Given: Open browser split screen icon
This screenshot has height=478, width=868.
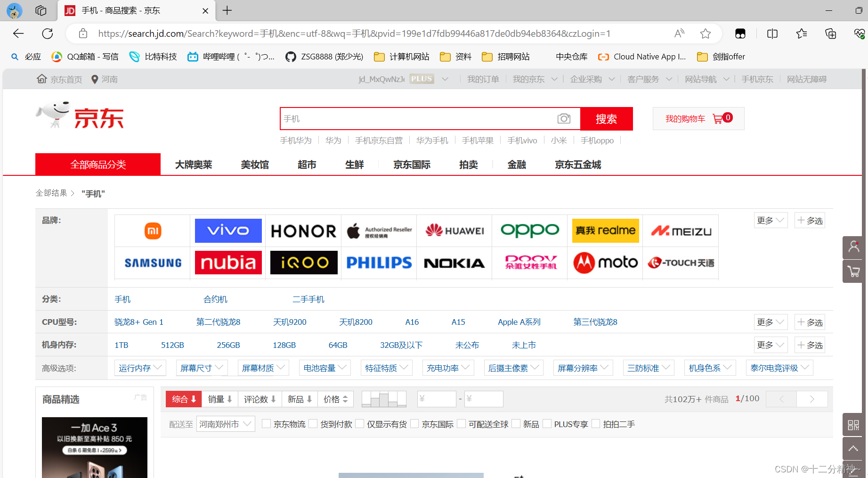Looking at the screenshot, I should click(772, 33).
